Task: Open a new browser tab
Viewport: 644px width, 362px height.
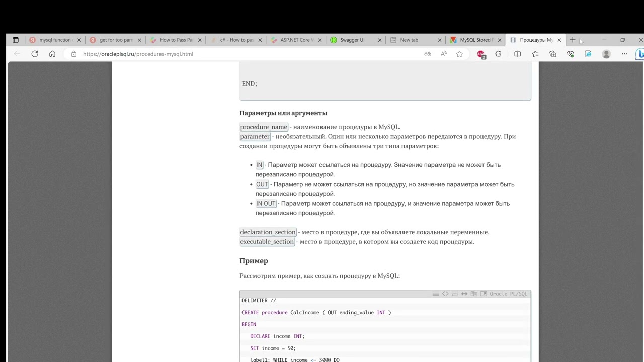Action: pos(573,40)
